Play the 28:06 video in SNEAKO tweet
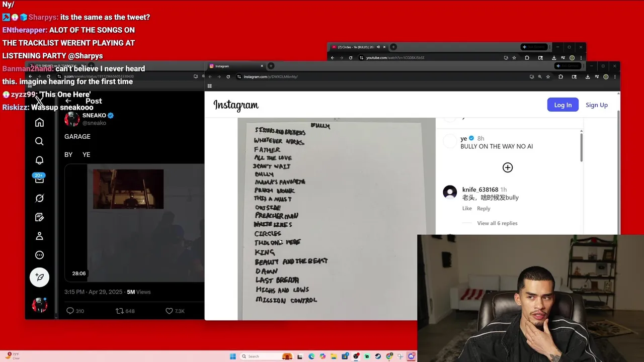Screen dimensions: 644x362 coord(135,223)
